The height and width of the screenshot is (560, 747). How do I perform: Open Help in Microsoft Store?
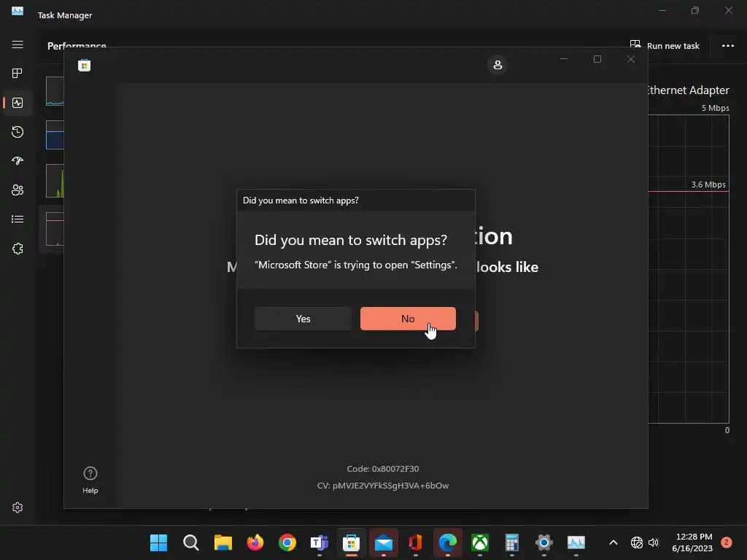click(90, 480)
